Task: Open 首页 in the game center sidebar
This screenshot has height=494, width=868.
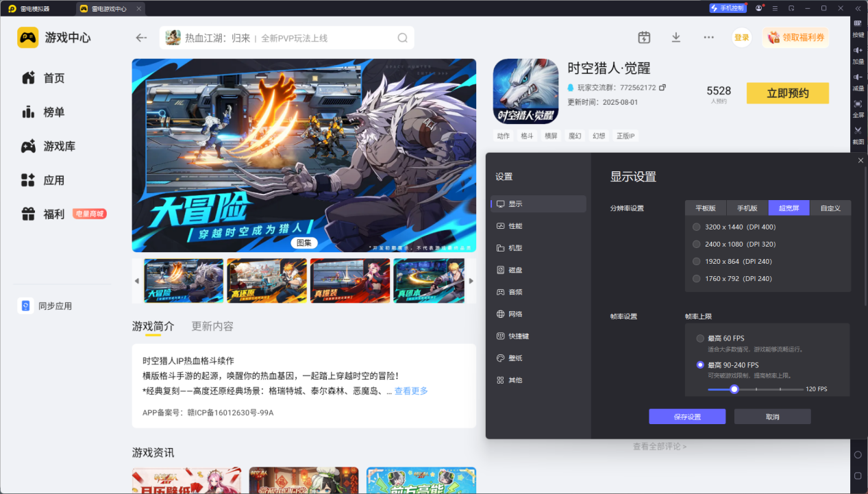Action: coord(43,78)
